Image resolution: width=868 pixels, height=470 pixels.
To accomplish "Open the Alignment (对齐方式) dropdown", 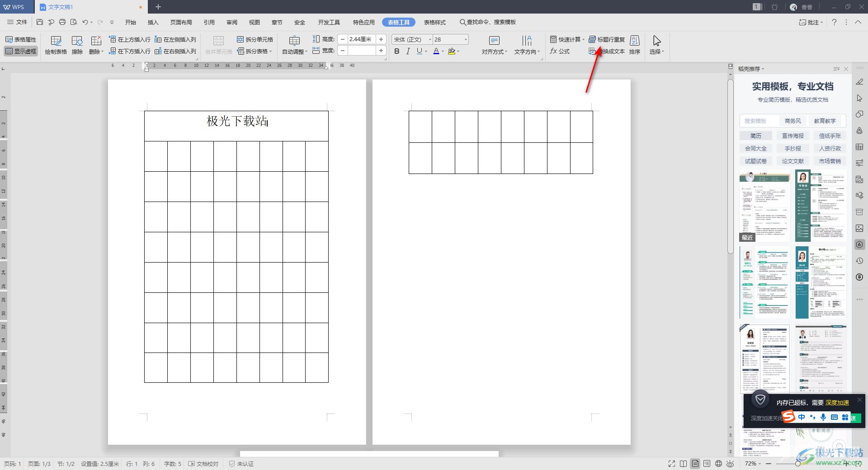I will pyautogui.click(x=494, y=45).
